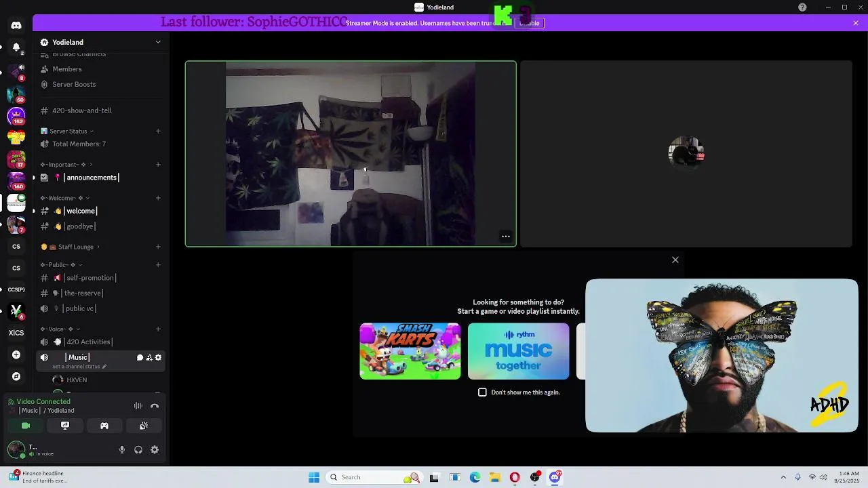Screen dimensions: 868x488
Task: Create channel in Staff Lounge category
Action: 158,247
